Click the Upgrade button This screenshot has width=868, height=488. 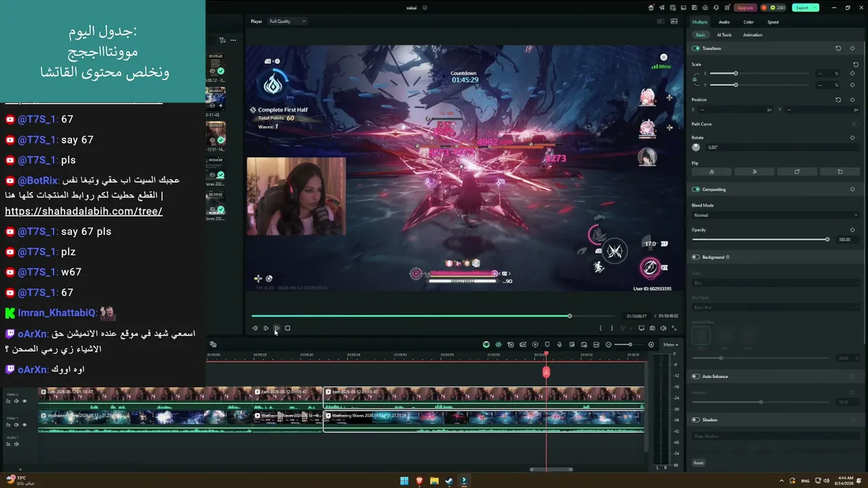click(745, 7)
